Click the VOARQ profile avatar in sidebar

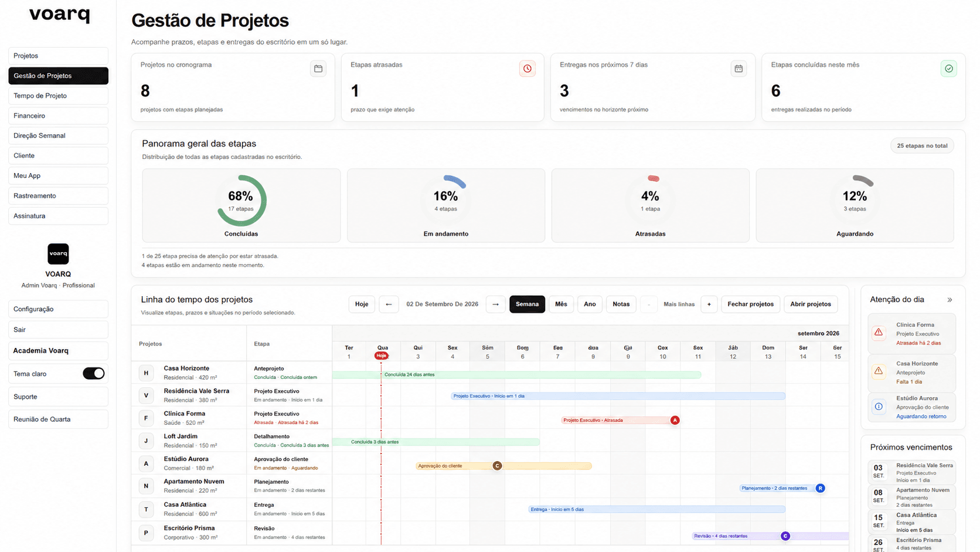[x=58, y=254]
